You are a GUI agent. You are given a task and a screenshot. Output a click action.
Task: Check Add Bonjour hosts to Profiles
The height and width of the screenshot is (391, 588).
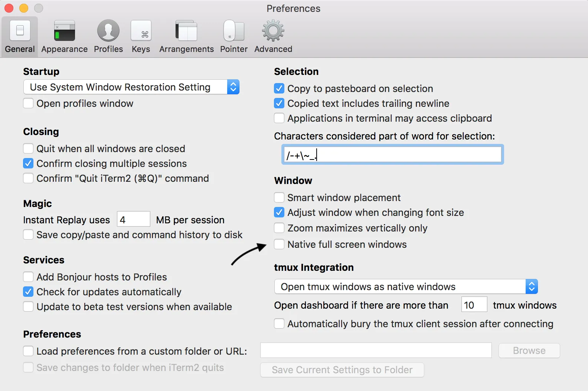coord(28,277)
